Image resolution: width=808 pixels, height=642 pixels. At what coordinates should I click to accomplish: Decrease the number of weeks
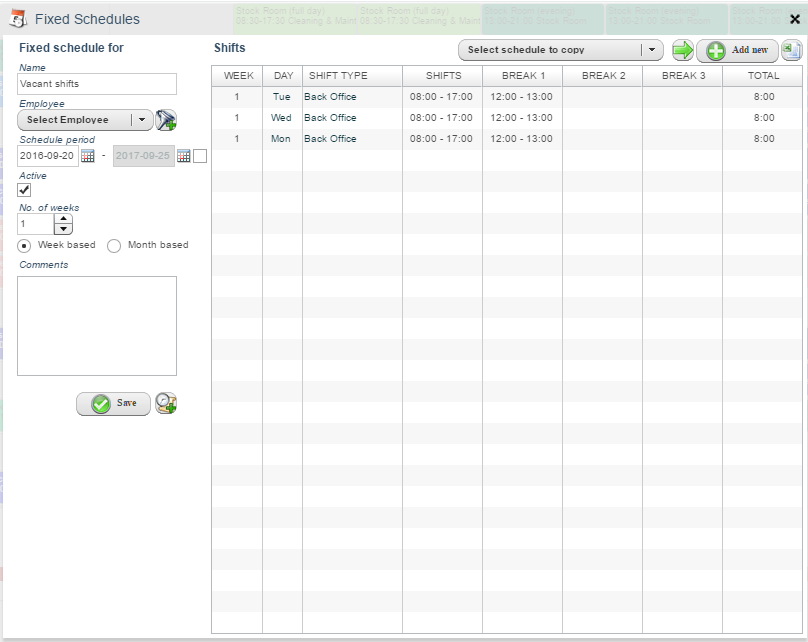pyautogui.click(x=63, y=229)
